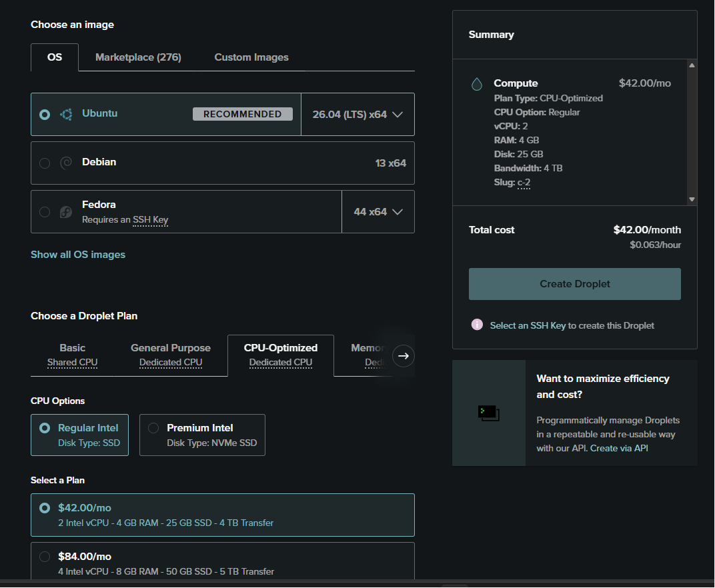This screenshot has width=715, height=588.
Task: Click the pink info icon beside SSH Key notice
Action: coord(477,325)
